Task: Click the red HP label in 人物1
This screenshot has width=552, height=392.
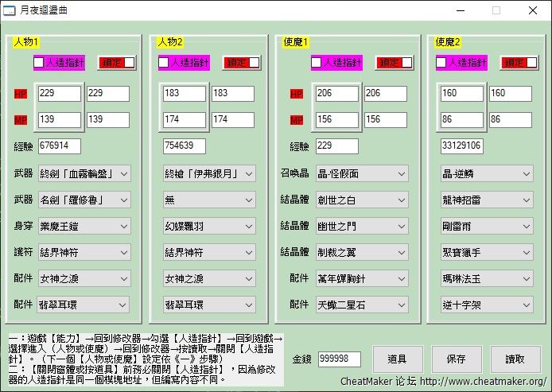Action: [x=21, y=94]
